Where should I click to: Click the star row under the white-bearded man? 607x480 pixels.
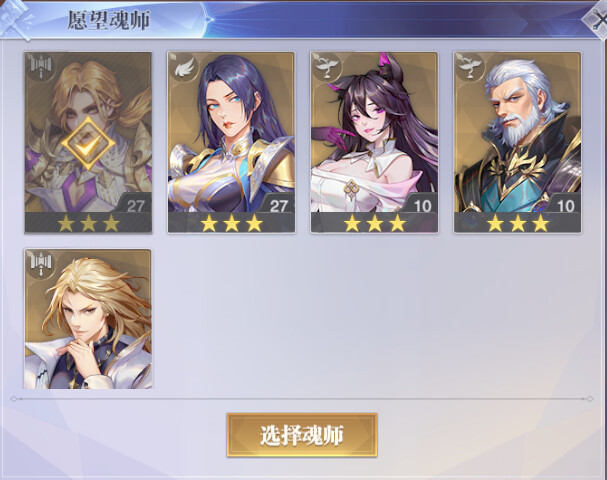pyautogui.click(x=518, y=223)
